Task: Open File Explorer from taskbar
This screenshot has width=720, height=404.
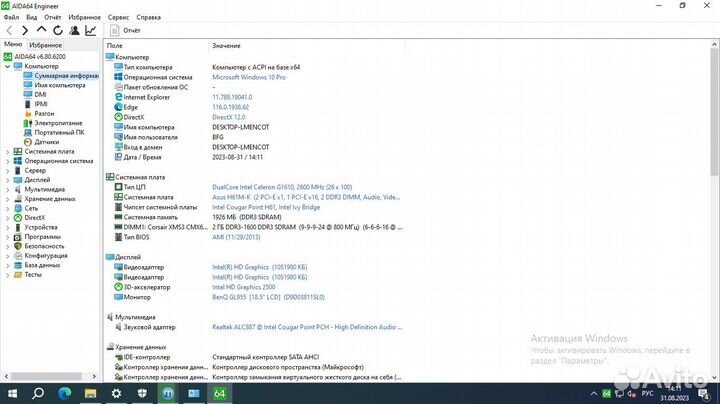Action: (x=90, y=393)
